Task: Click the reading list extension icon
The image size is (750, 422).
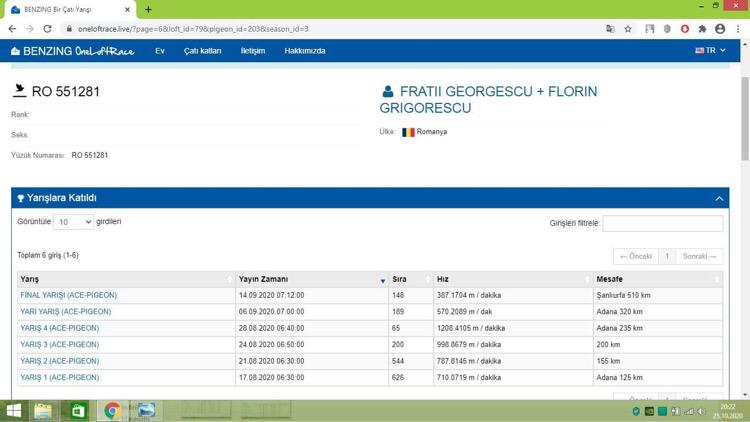Action: point(649,29)
